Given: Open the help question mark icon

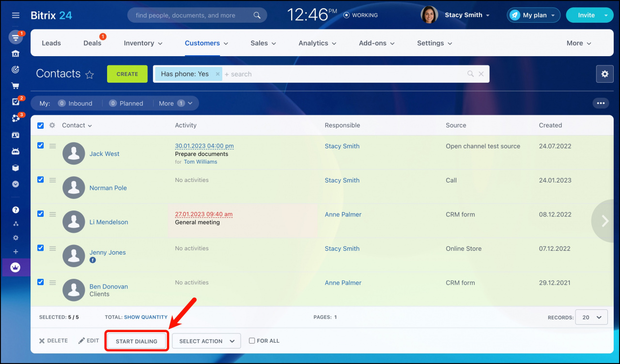Looking at the screenshot, I should [x=15, y=210].
